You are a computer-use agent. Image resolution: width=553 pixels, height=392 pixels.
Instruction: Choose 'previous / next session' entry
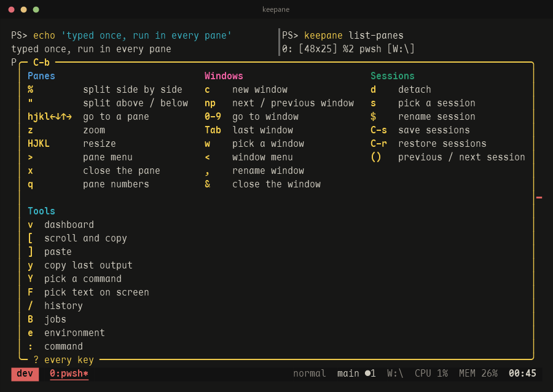pyautogui.click(x=461, y=157)
